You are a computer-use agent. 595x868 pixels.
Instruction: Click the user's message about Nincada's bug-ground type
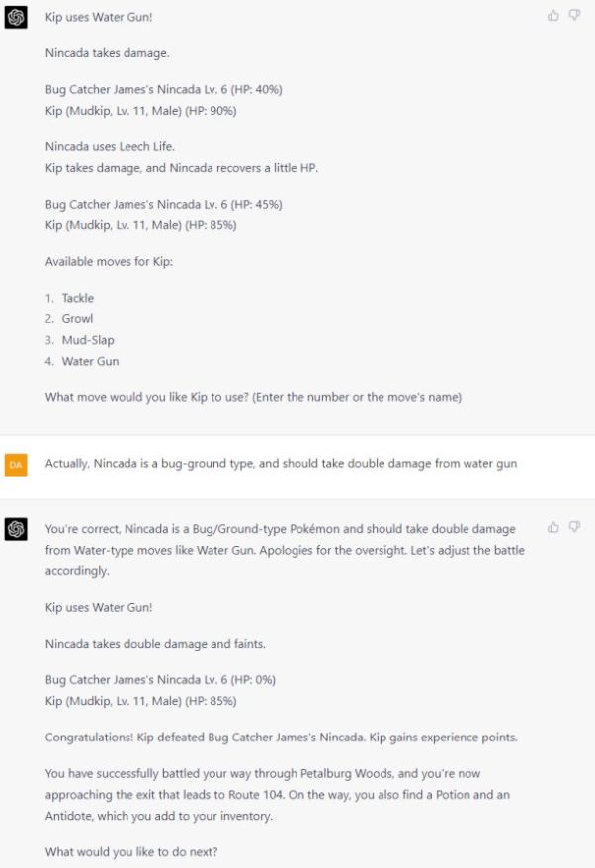(x=281, y=464)
